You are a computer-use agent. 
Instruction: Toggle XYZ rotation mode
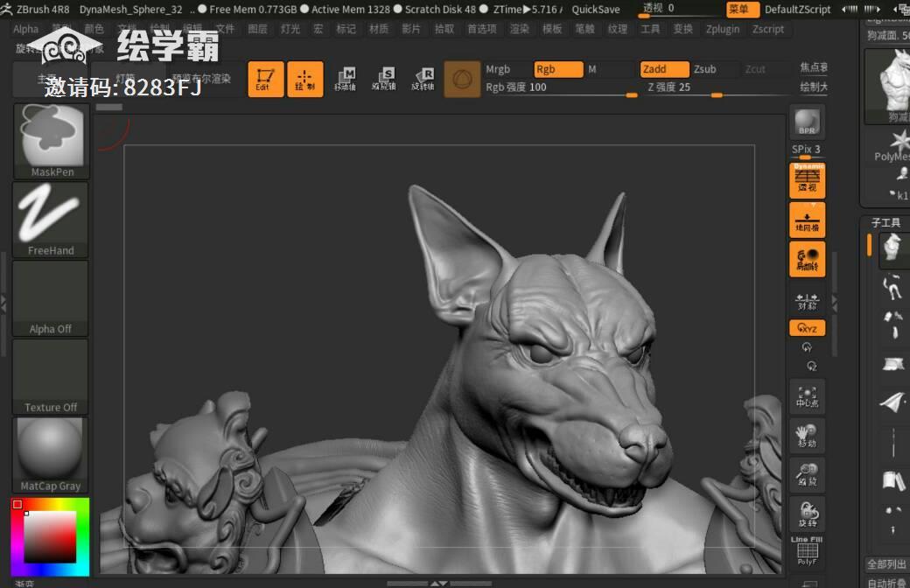coord(807,328)
